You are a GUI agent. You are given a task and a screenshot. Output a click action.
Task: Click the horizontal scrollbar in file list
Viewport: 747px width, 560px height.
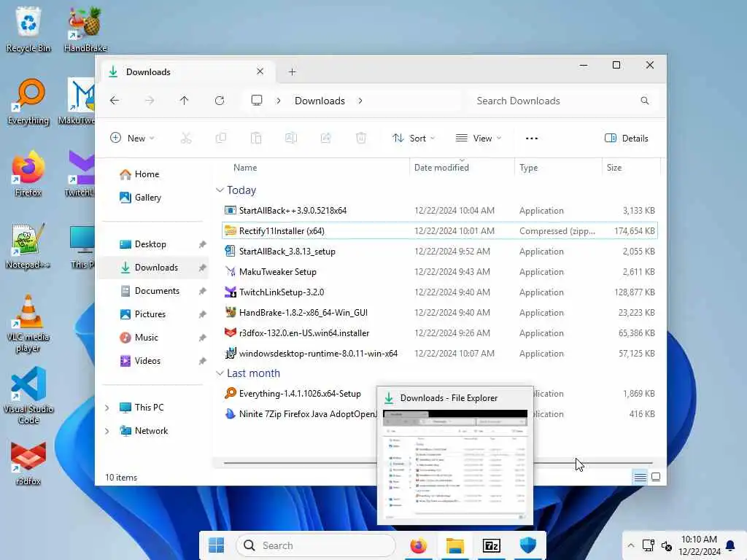click(438, 463)
